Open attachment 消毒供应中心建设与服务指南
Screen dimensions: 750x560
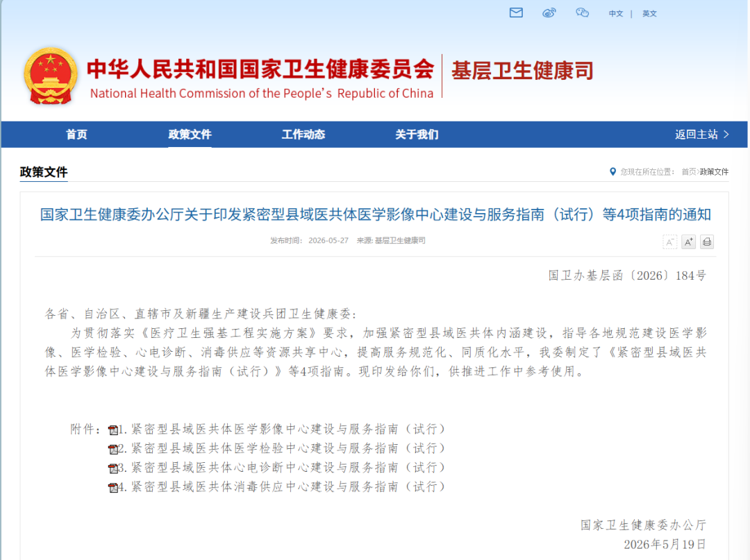coord(283,486)
